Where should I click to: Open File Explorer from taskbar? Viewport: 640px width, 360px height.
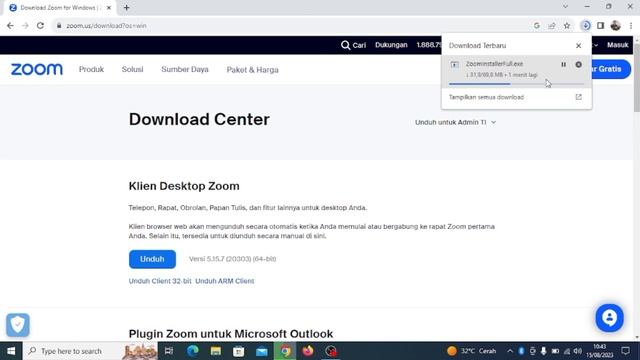point(216,351)
